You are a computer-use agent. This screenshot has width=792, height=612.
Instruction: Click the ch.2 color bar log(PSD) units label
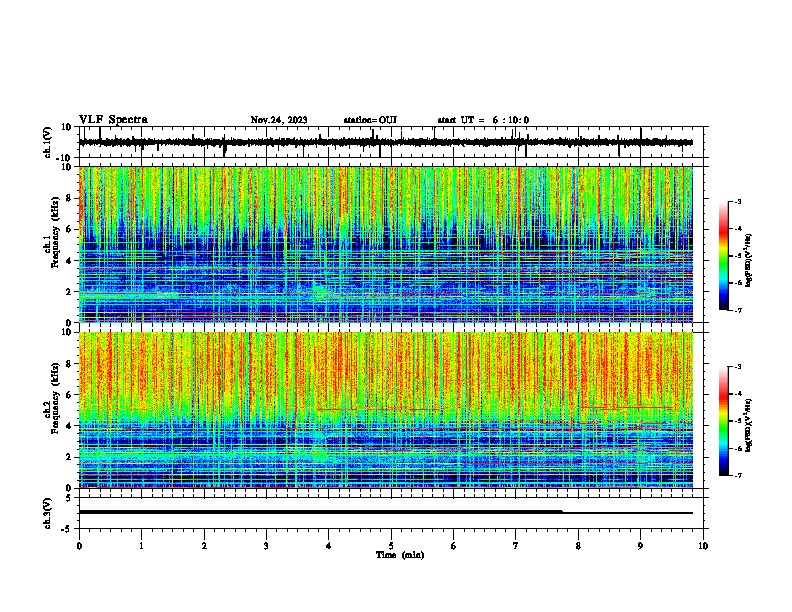(x=748, y=425)
